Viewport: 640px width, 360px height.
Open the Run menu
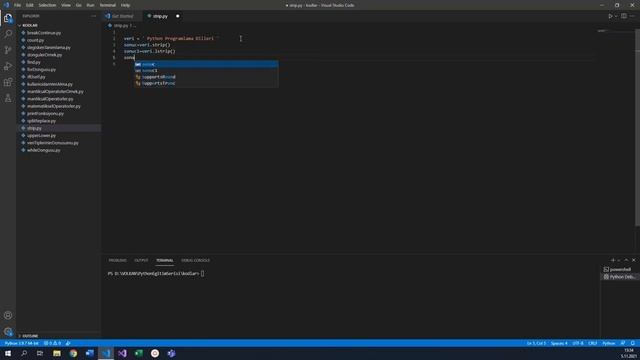[x=90, y=5]
